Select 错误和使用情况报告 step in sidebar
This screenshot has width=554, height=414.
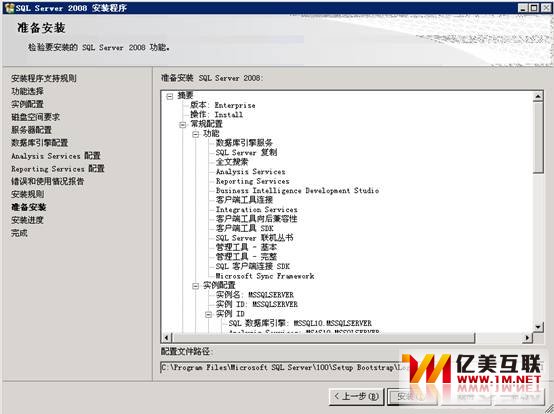(48, 182)
